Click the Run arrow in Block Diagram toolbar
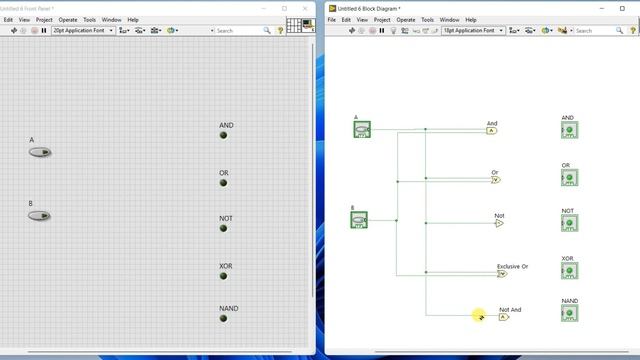The width and height of the screenshot is (640, 360). pyautogui.click(x=352, y=30)
